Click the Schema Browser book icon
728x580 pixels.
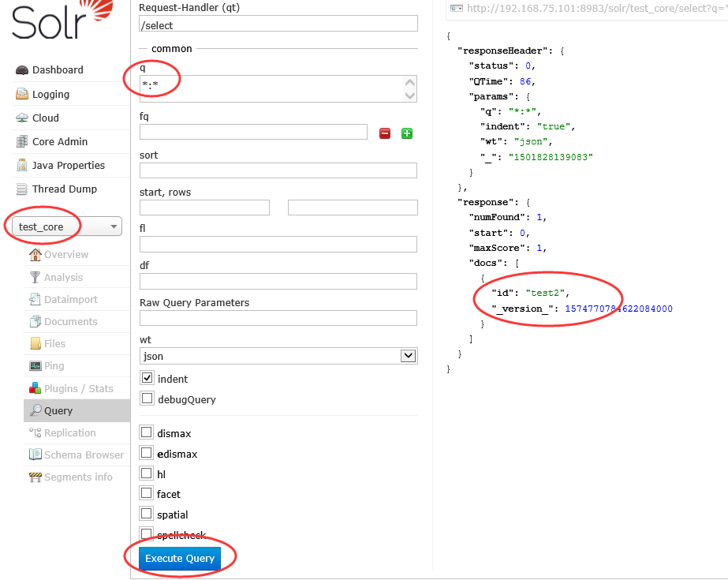coord(35,455)
